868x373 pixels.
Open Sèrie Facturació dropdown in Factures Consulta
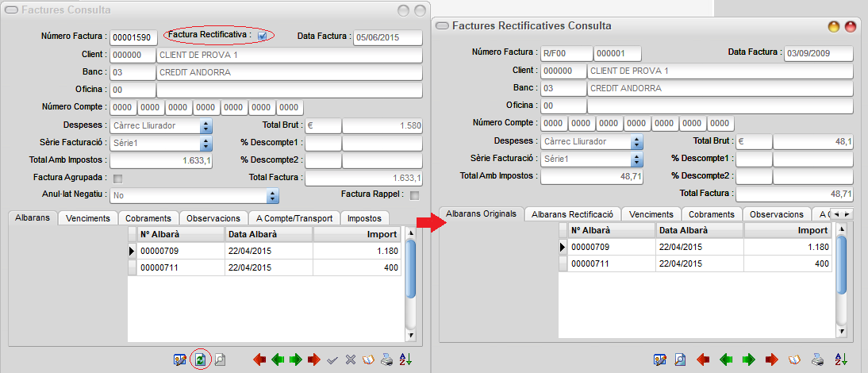206,144
